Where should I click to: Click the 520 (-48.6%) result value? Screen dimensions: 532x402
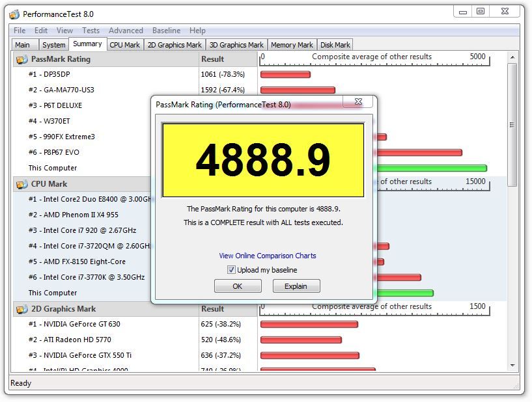[x=221, y=340]
